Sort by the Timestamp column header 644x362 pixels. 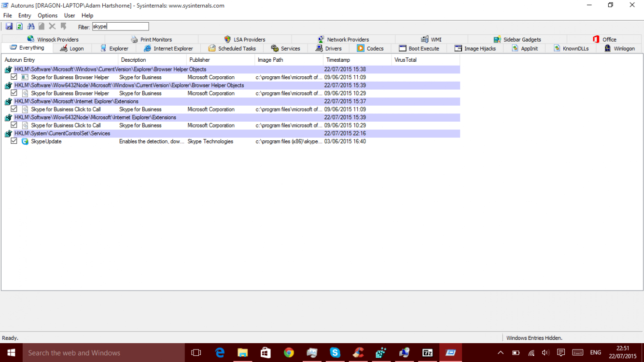tap(338, 60)
